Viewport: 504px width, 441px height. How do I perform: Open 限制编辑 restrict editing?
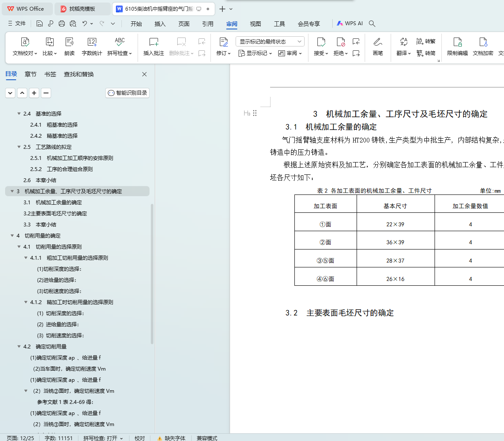(458, 46)
